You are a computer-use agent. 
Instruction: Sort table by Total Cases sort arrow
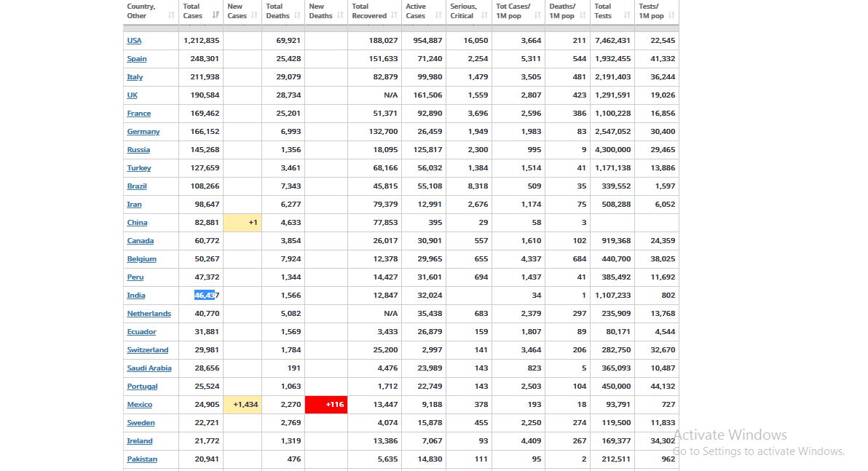(216, 15)
